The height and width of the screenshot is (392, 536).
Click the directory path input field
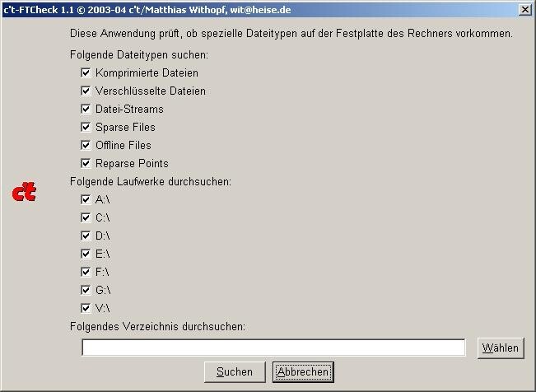coord(273,348)
